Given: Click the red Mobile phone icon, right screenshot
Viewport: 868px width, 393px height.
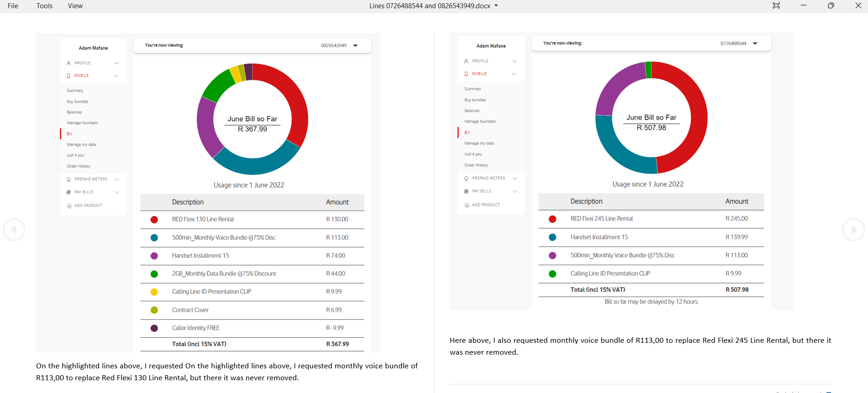Looking at the screenshot, I should coord(466,74).
